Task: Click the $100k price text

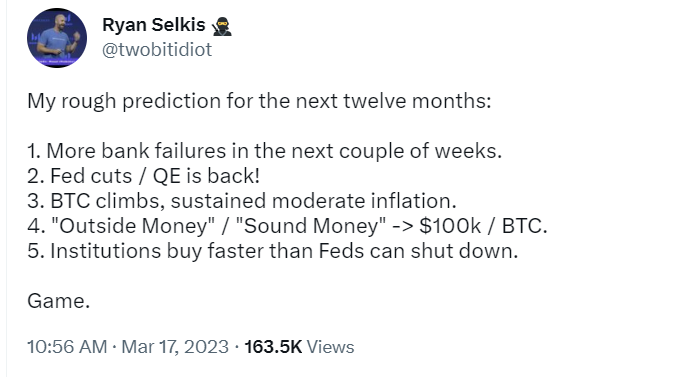Action: coord(450,226)
